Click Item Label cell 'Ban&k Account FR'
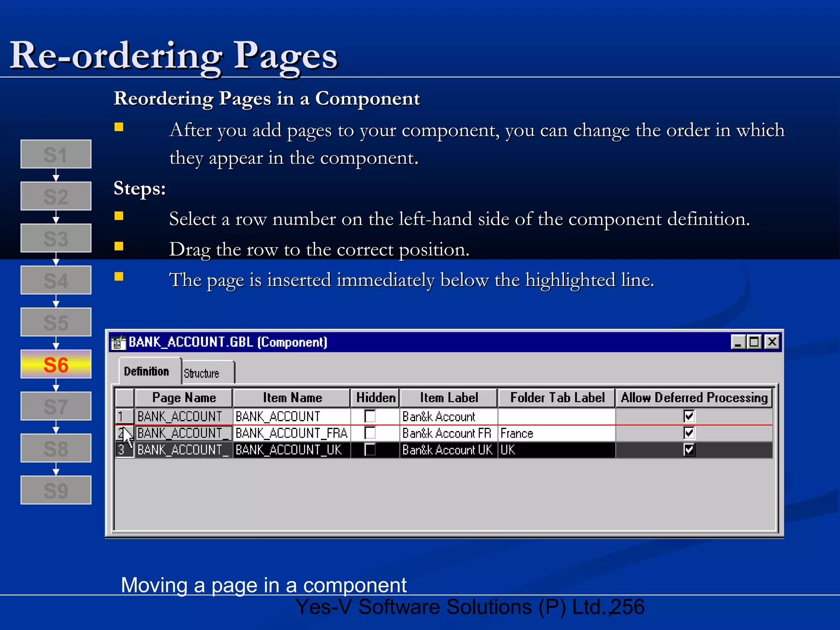The height and width of the screenshot is (630, 840). tap(449, 433)
